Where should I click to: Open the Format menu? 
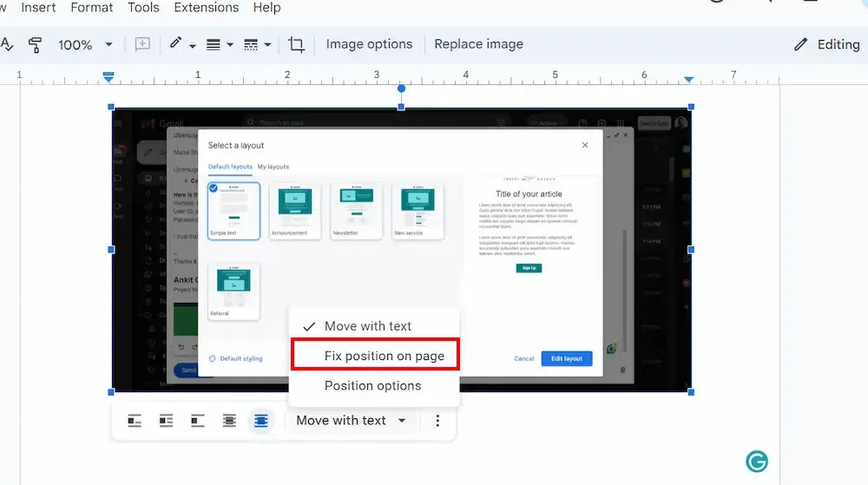(x=92, y=8)
